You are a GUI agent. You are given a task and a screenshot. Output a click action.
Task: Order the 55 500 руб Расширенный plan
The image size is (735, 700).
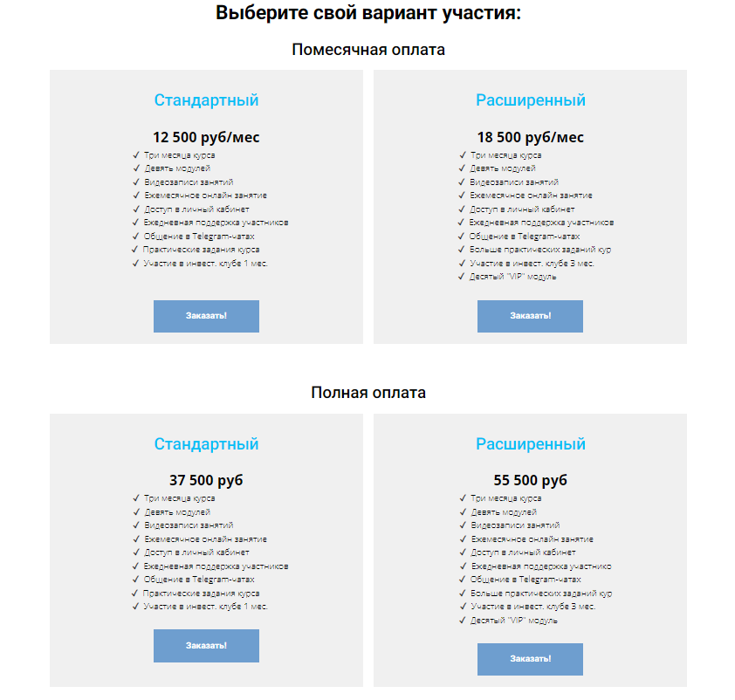[x=530, y=659]
